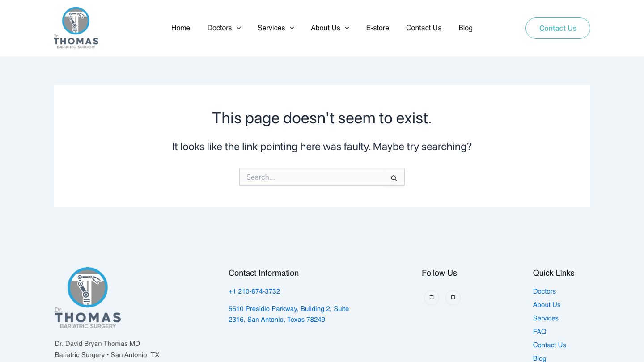Expand the Services dropdown menu
The height and width of the screenshot is (362, 644).
[275, 28]
